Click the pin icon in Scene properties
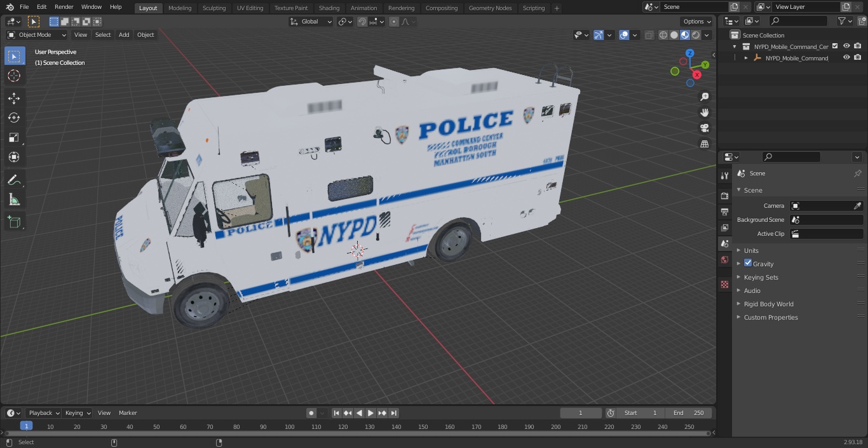This screenshot has width=868, height=448. click(x=857, y=173)
